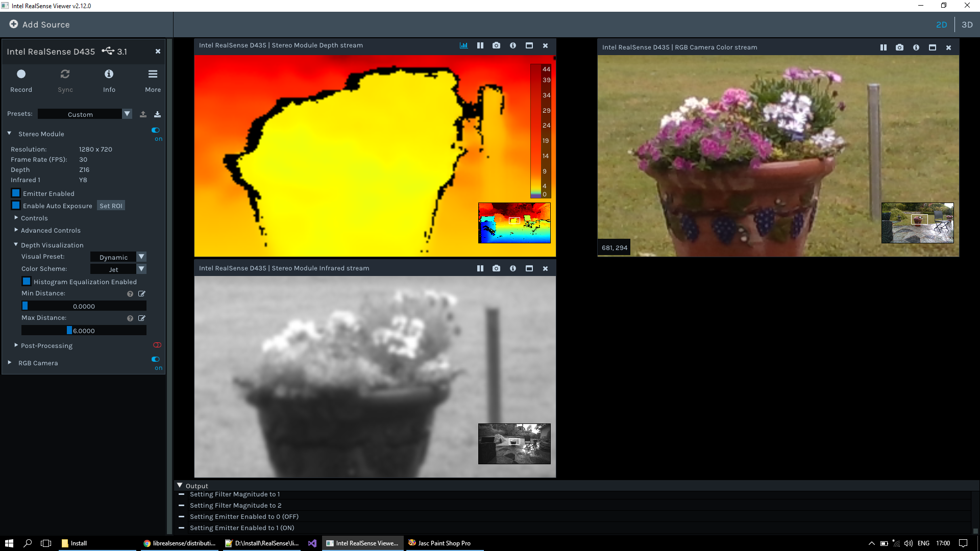Click the Set ROI button
The width and height of the screenshot is (980, 551).
[x=111, y=206]
